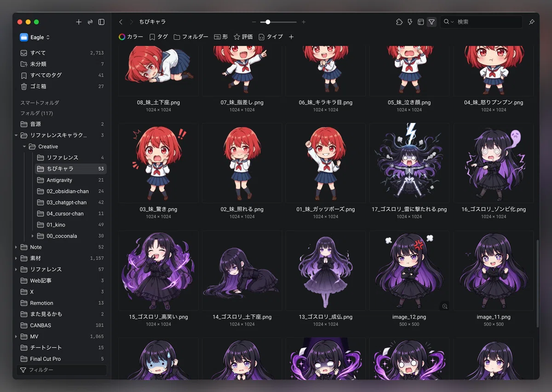Open the 形 shape filter
The height and width of the screenshot is (392, 552).
tap(221, 37)
